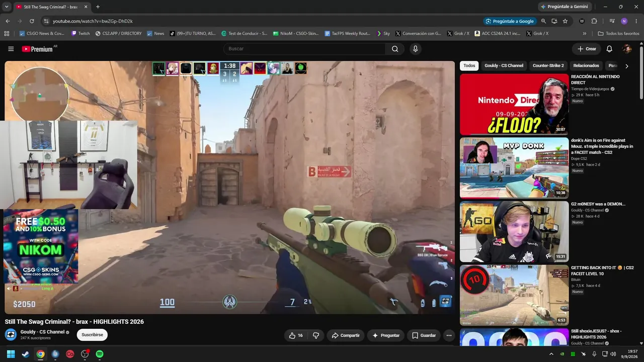This screenshot has height=362, width=644.
Task: Select the Todos filter chip
Action: click(x=469, y=65)
